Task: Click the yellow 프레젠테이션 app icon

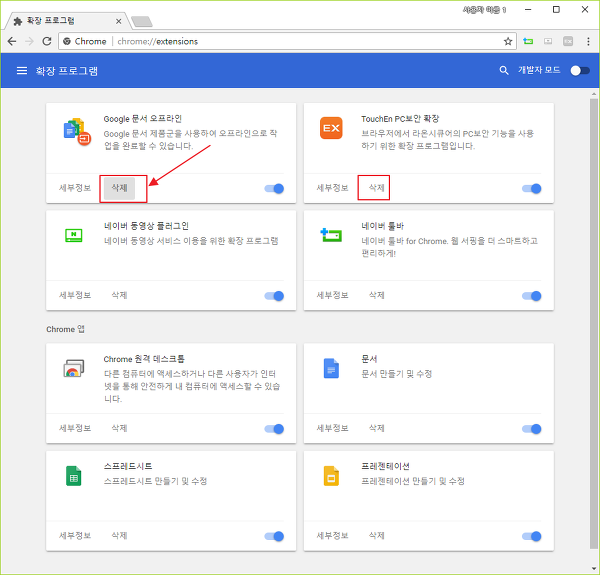Action: (x=331, y=476)
